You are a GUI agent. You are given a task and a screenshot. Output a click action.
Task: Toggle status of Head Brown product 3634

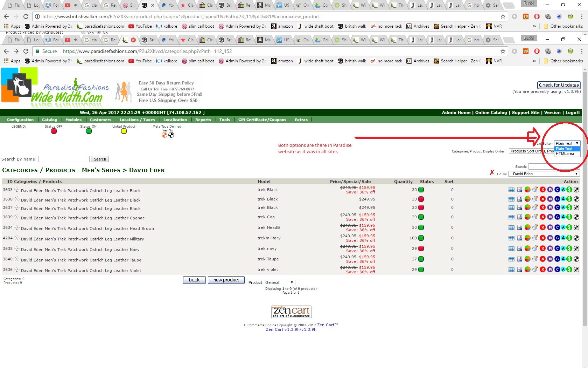[x=421, y=227]
